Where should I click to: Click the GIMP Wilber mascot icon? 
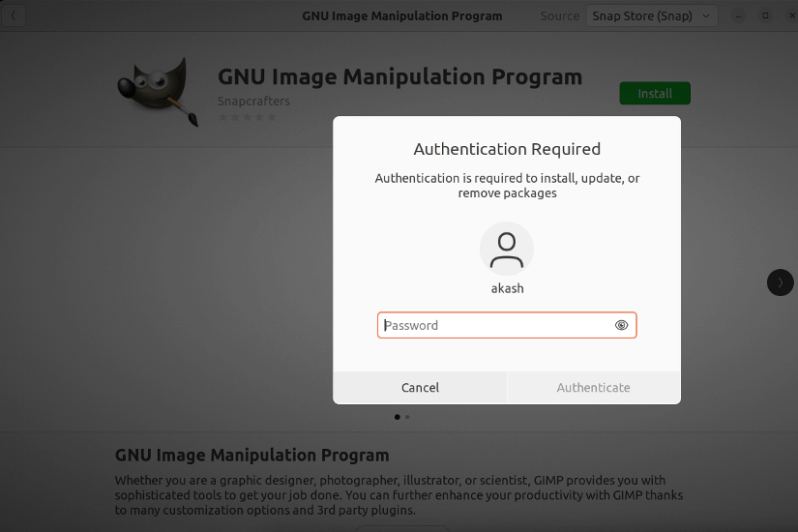tap(158, 92)
